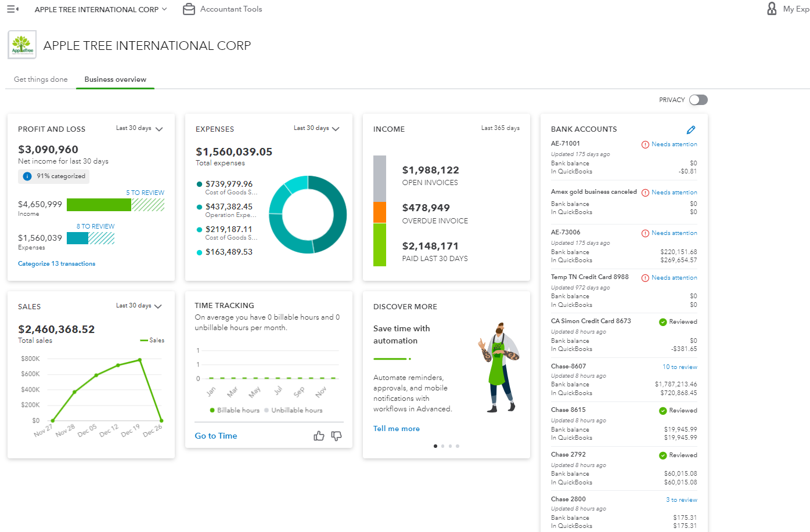Give thumbs down on Time Tracking
Image resolution: width=810 pixels, height=532 pixels.
tap(336, 436)
